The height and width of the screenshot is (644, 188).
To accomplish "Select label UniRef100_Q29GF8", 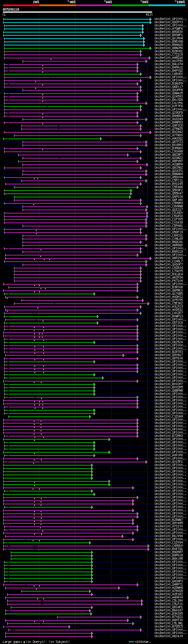I will tap(169, 113).
